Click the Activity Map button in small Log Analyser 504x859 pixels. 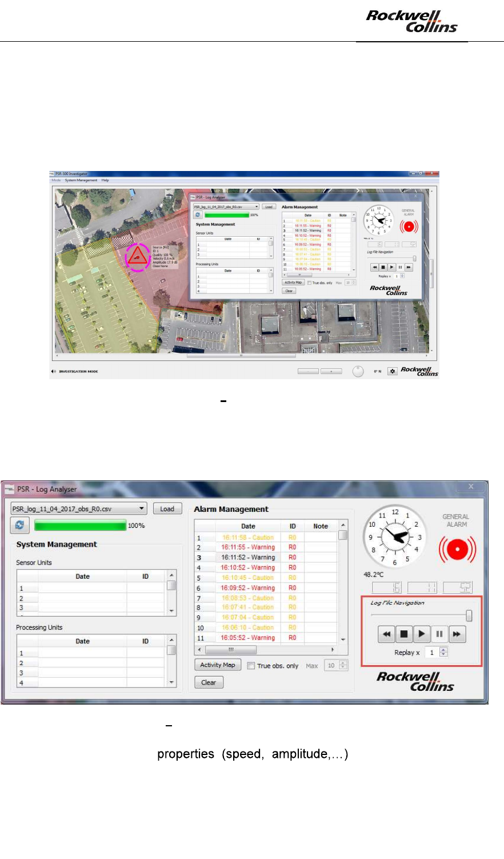coord(293,283)
